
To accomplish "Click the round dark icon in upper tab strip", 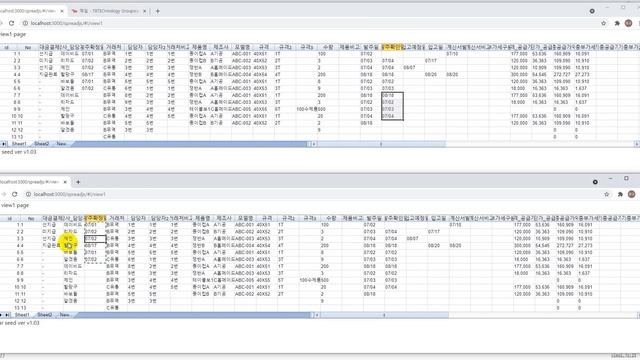I will [592, 11].
